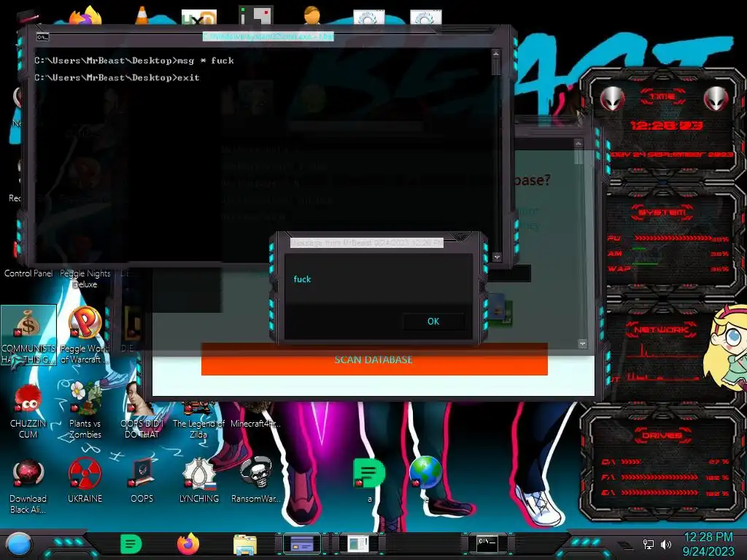Click the Message from MrBeast title bar
This screenshot has height=560, width=747.
click(366, 243)
